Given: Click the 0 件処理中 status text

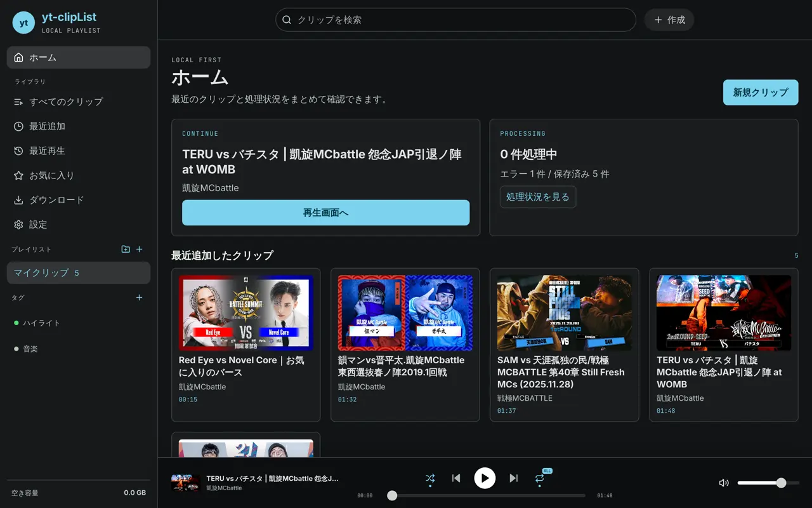Looking at the screenshot, I should (x=529, y=154).
